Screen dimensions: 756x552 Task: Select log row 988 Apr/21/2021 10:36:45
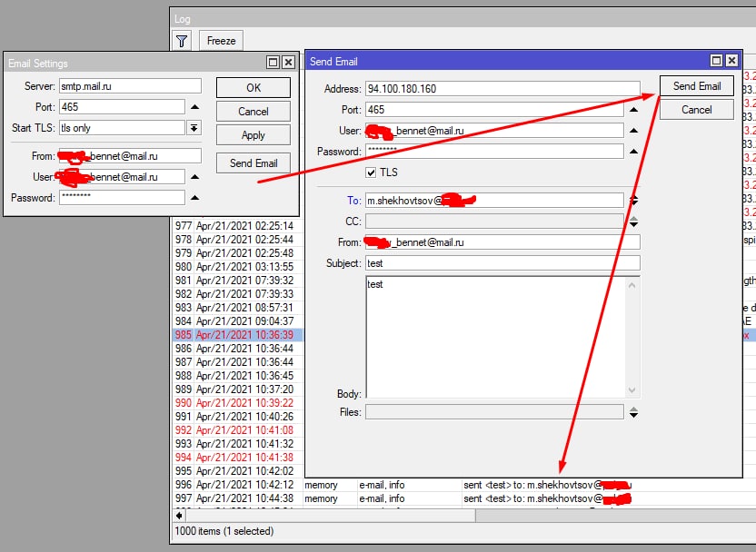pos(238,375)
